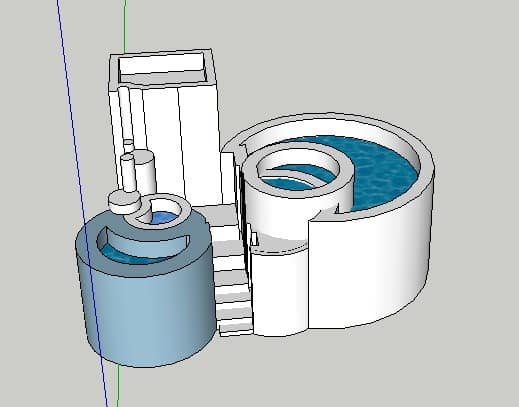Select the recessed tray atop the tower
This screenshot has width=519, height=407.
162,67
